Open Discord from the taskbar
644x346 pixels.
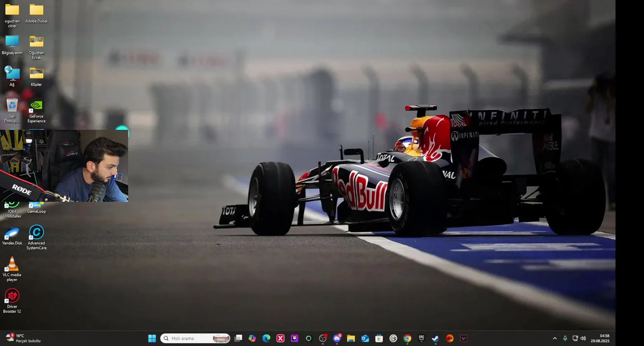[x=337, y=338]
